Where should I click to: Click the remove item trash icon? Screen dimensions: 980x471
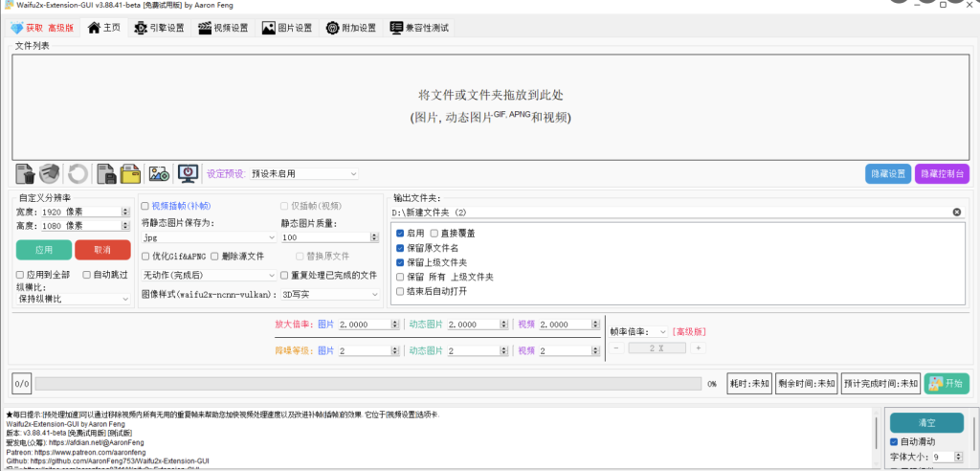click(25, 173)
